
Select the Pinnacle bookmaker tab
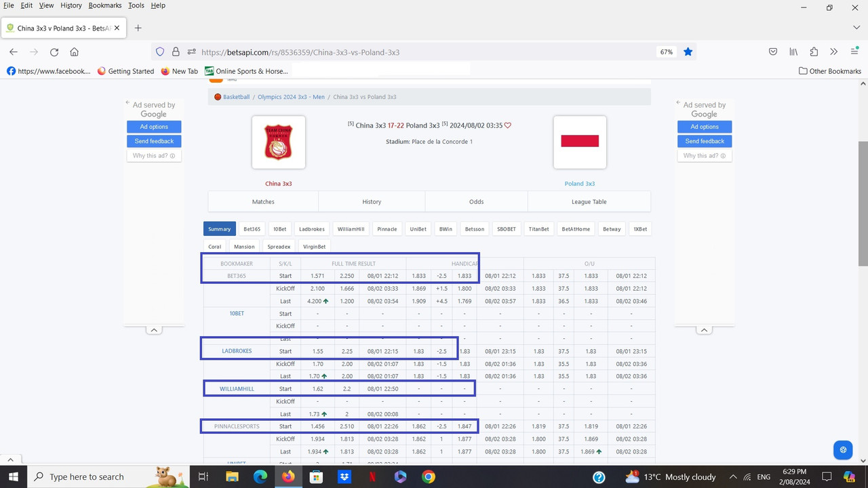click(x=387, y=229)
